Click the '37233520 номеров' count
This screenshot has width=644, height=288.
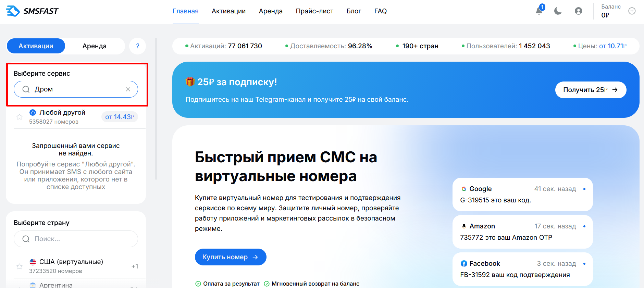55,271
